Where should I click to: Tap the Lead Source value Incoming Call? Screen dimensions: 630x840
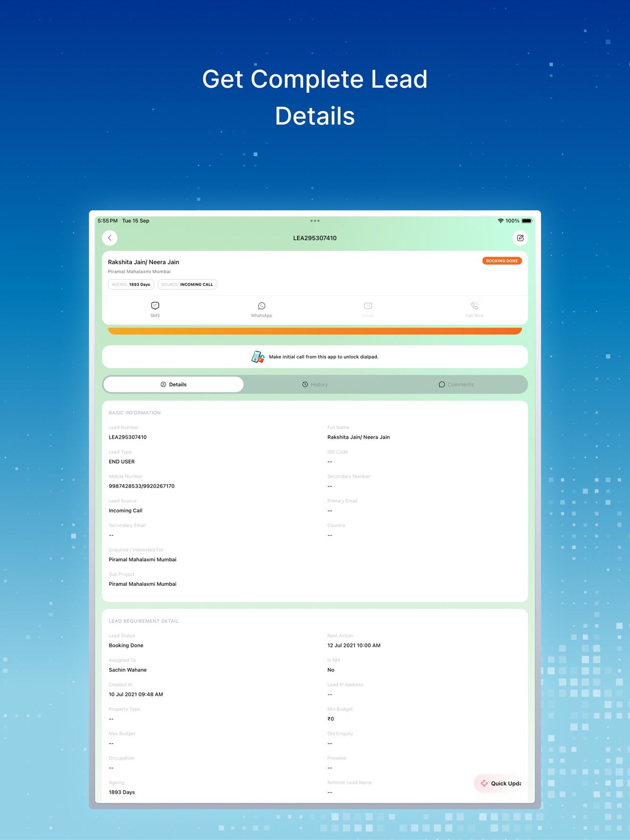[126, 511]
